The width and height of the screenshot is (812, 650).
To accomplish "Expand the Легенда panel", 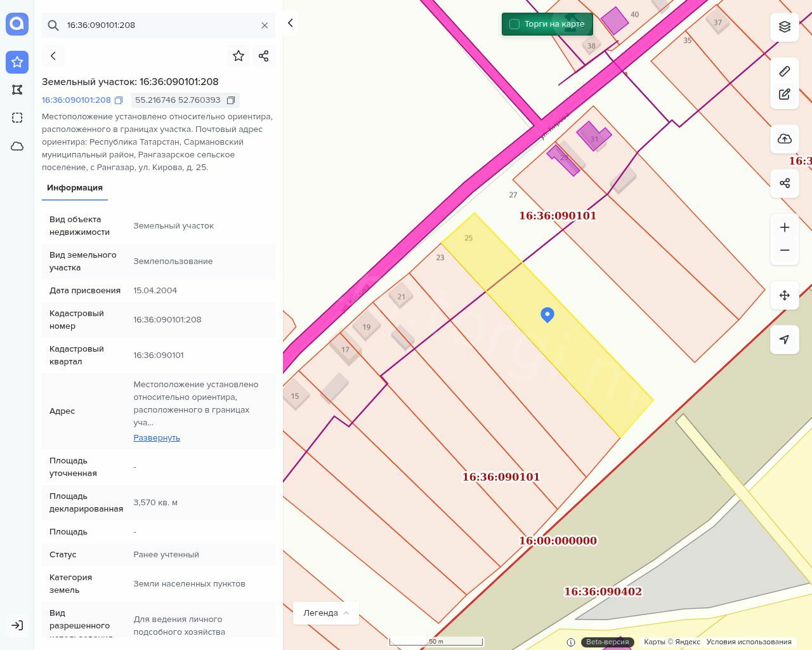I will click(x=325, y=613).
